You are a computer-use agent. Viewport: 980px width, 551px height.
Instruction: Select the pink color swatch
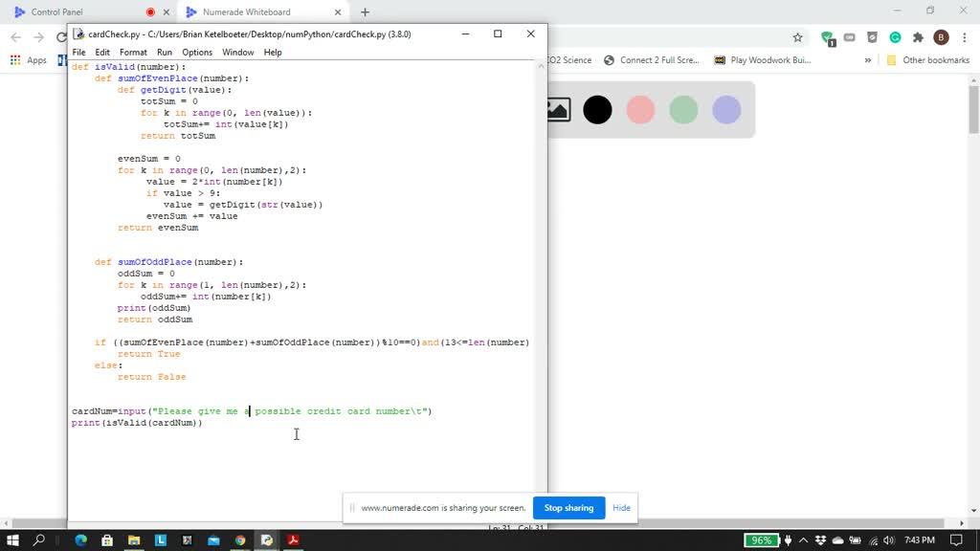(x=640, y=110)
